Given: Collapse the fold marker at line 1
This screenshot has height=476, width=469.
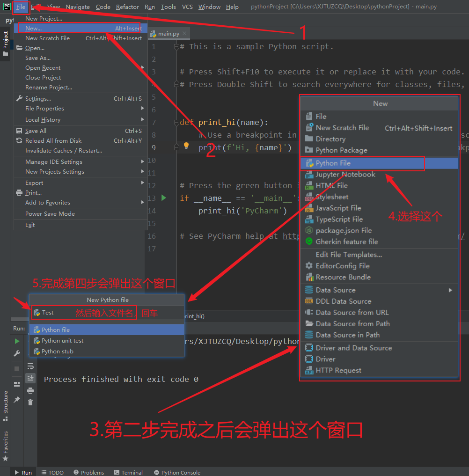Looking at the screenshot, I should (x=176, y=47).
